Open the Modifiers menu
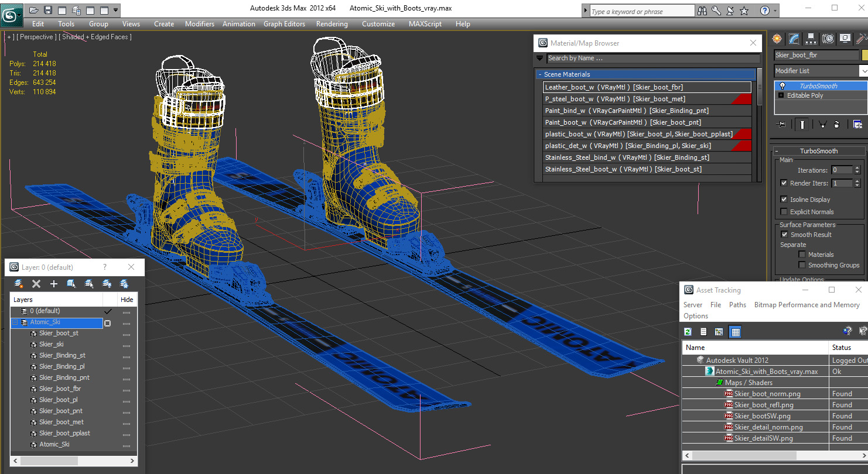868x474 pixels. (x=200, y=24)
